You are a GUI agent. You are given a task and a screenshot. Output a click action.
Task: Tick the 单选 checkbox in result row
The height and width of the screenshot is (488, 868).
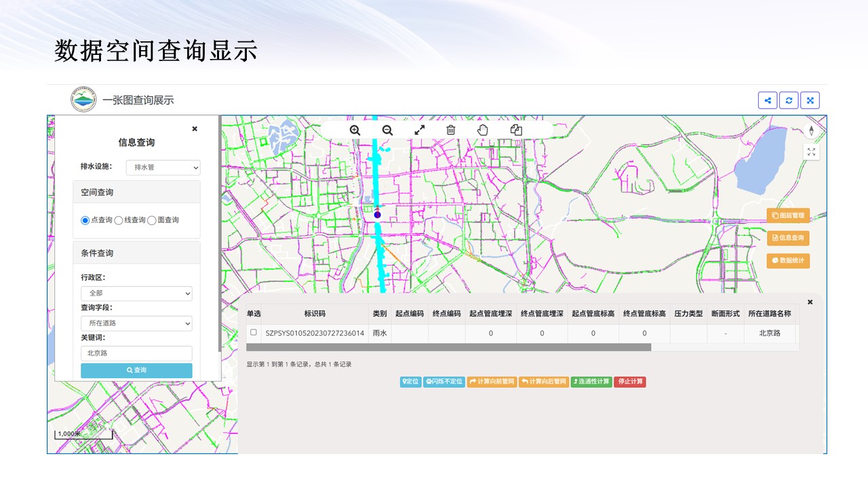[254, 333]
